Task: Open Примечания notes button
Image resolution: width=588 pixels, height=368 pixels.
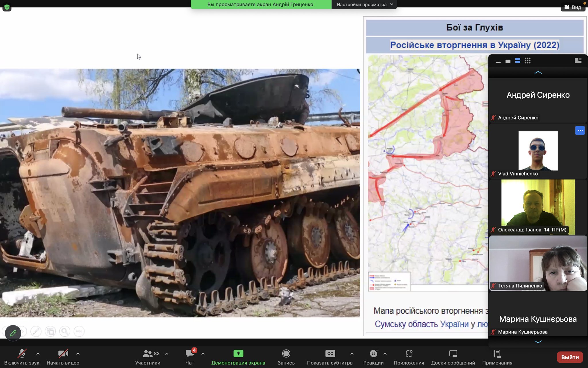Action: (497, 357)
